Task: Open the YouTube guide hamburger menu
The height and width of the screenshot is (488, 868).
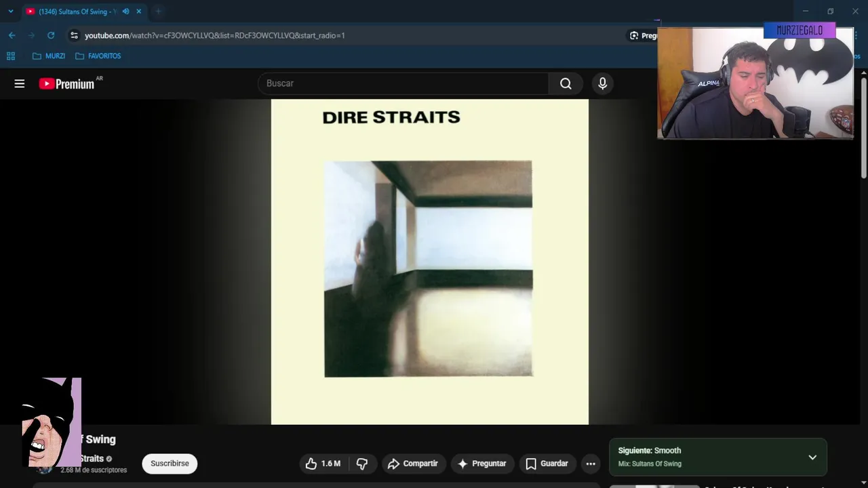Action: [20, 83]
